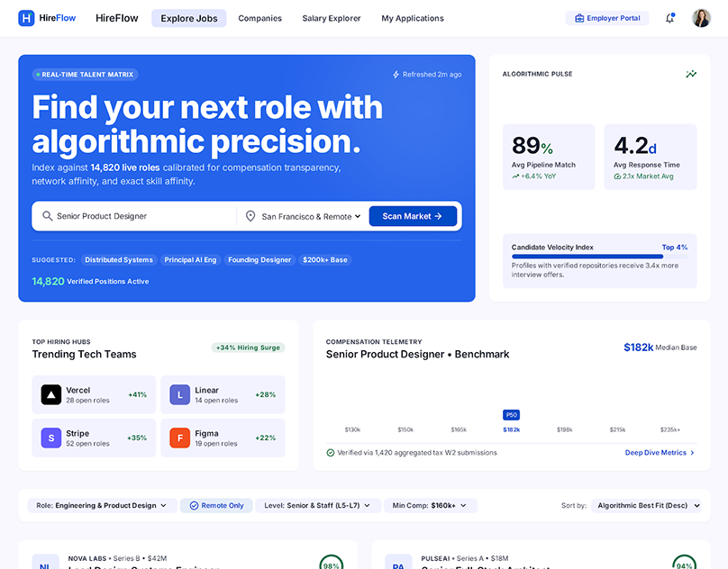Screen dimensions: 728x569
Task: Open Min Comp $160k+ dropdown
Action: coord(431,505)
